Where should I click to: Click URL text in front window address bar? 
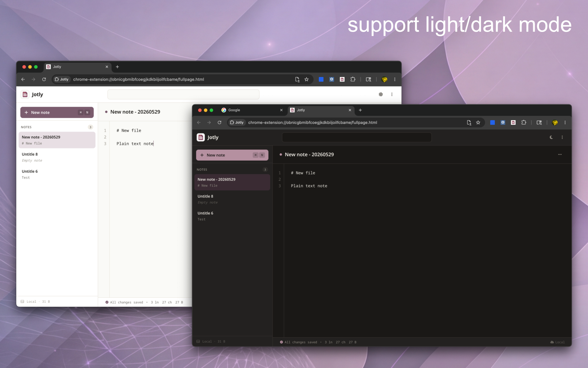pyautogui.click(x=313, y=123)
